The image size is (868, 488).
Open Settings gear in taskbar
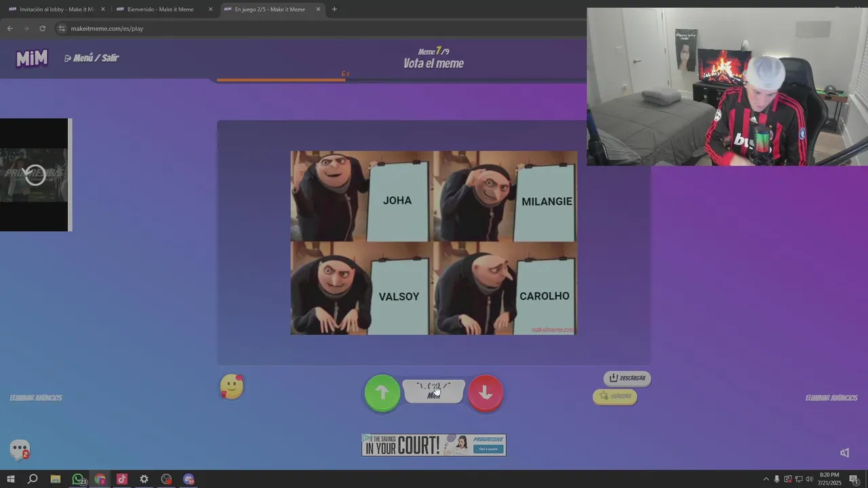(144, 479)
